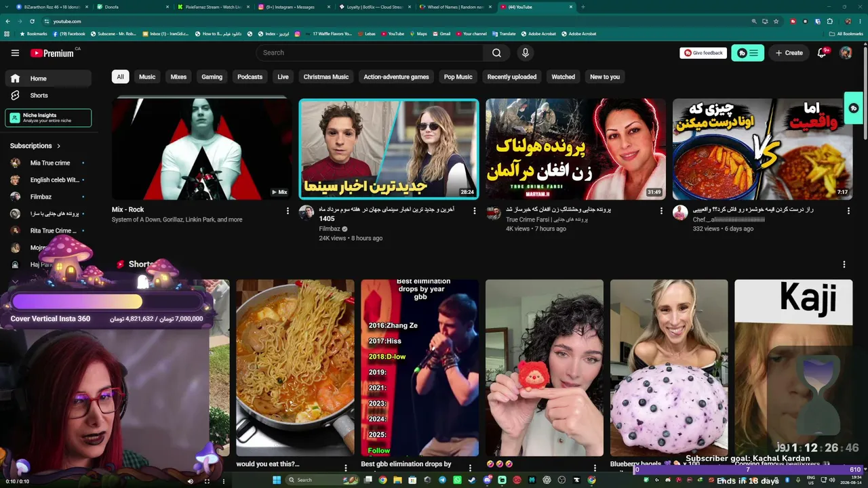Viewport: 868px width, 488px height.
Task: Open All Bookmarks folder
Action: (x=846, y=34)
